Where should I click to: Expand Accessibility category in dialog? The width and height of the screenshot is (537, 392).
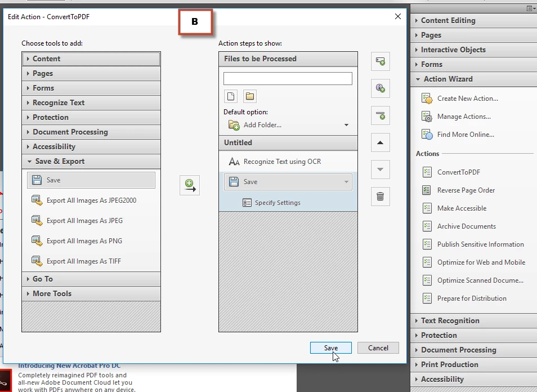pyautogui.click(x=91, y=146)
